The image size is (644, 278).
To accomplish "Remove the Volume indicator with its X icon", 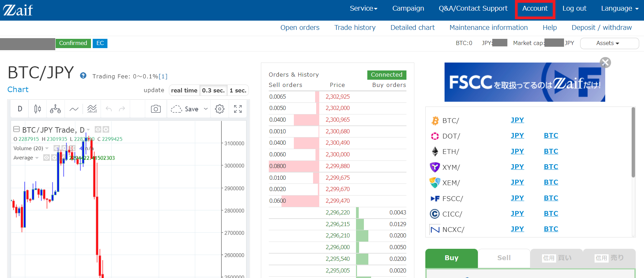I will [72, 148].
